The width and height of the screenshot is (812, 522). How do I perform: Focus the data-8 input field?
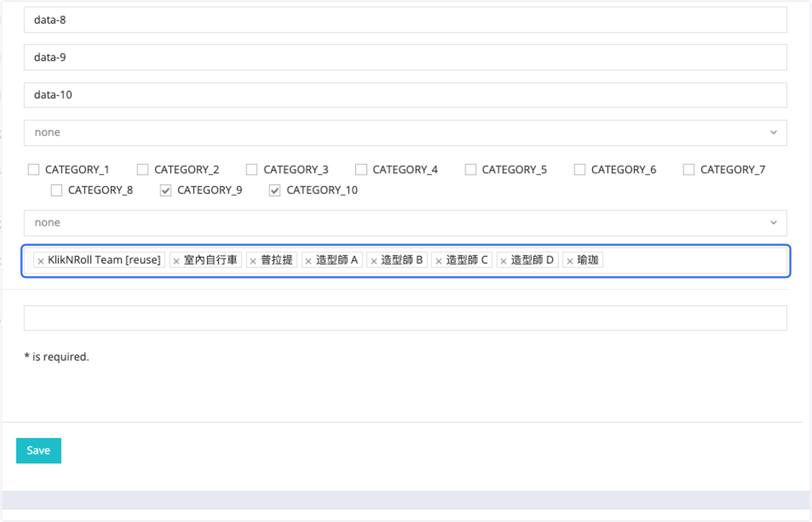point(405,20)
